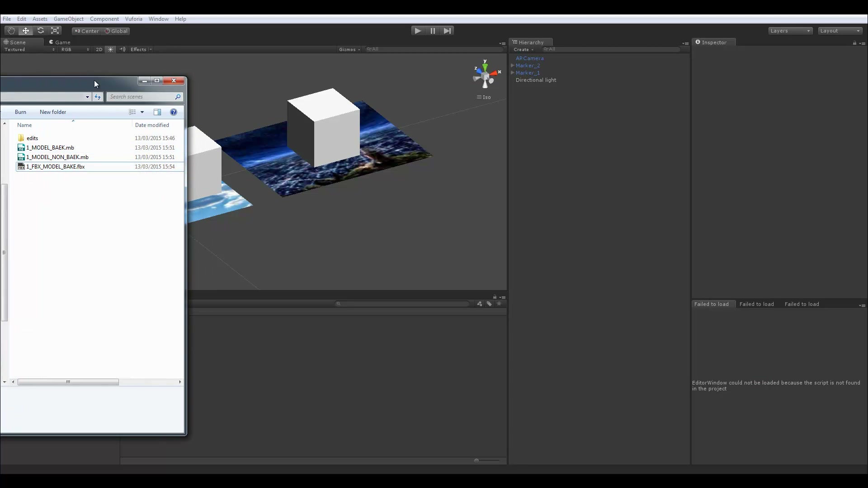
Task: Toggle Center pivot mode button
Action: pos(87,31)
